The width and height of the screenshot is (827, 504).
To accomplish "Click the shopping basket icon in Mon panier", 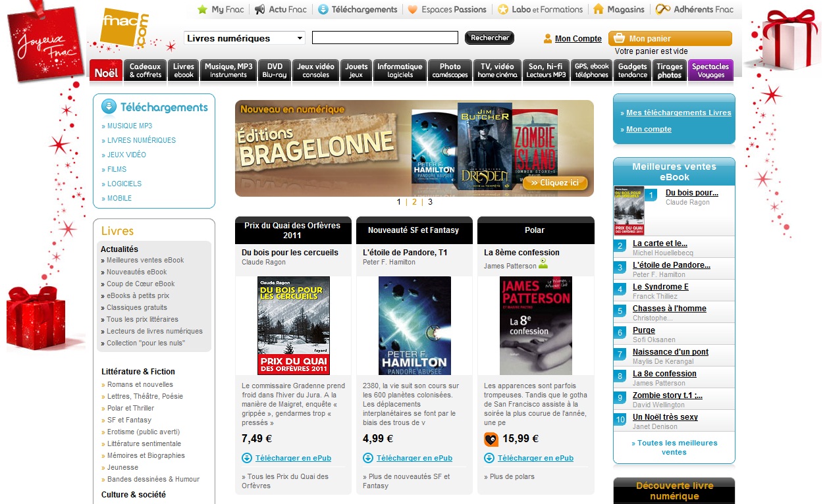I will (618, 38).
